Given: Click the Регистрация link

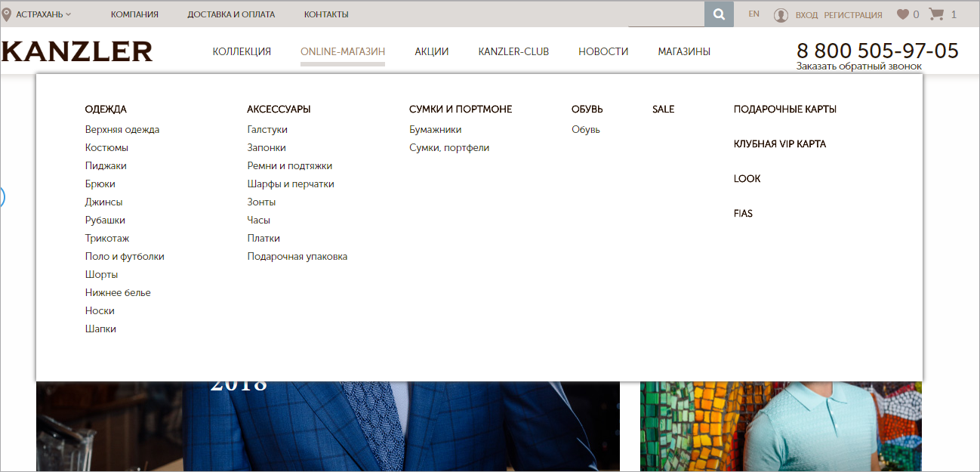Looking at the screenshot, I should click(852, 15).
